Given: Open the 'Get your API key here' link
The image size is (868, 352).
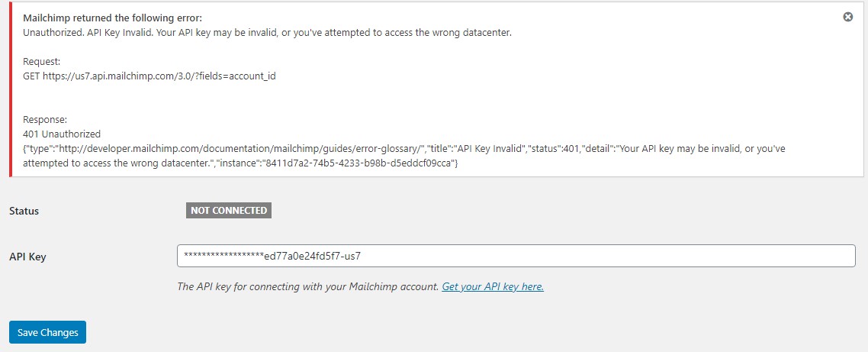Looking at the screenshot, I should click(493, 286).
